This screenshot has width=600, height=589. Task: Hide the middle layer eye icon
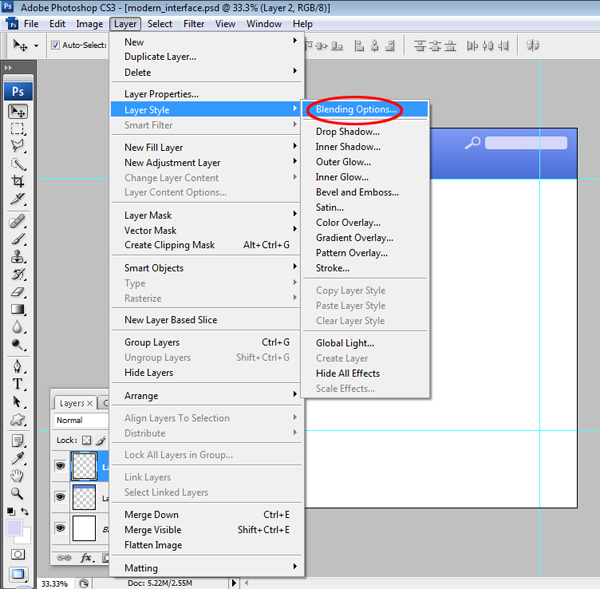[x=60, y=497]
